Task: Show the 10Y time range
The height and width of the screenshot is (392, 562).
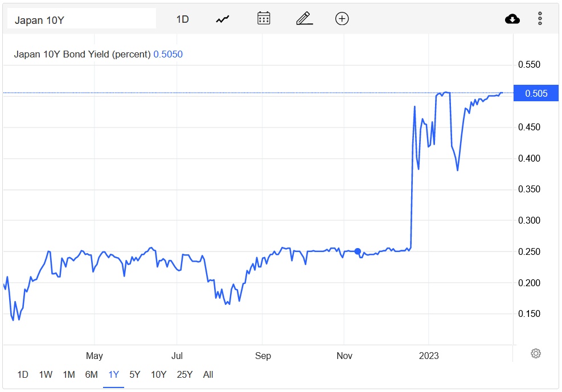Action: [158, 374]
